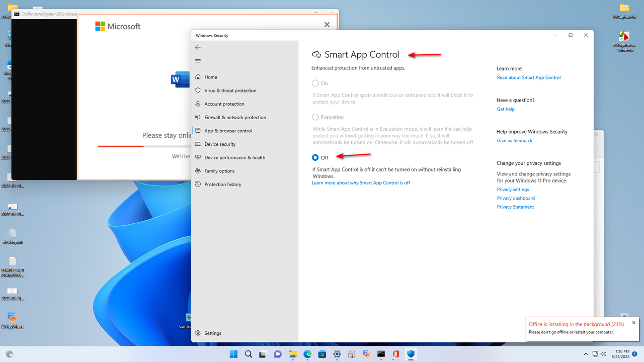Open Task View from taskbar
This screenshot has width=644, height=362.
(x=263, y=354)
